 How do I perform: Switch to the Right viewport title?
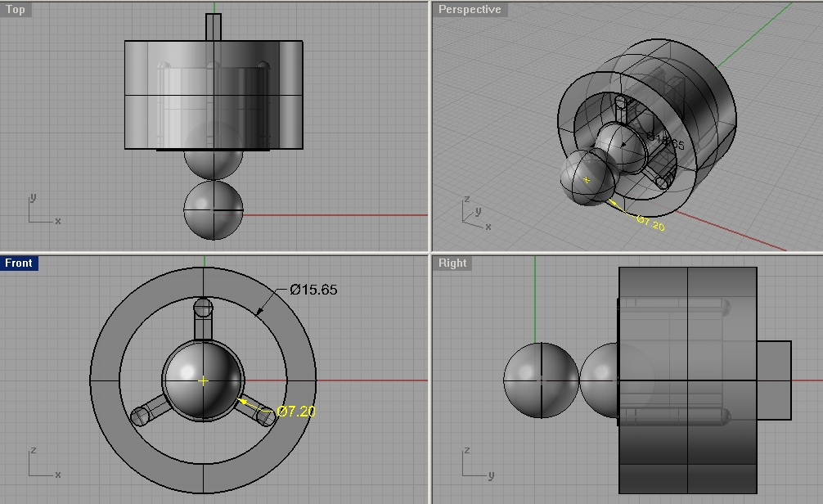[x=452, y=263]
